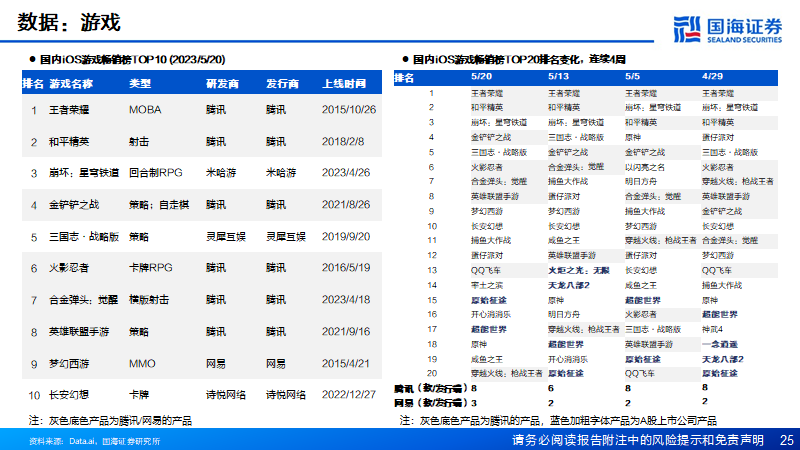Click 一念逍遥 in the 4/29 column
Viewport: 800px width, 450px height.
pyautogui.click(x=720, y=344)
